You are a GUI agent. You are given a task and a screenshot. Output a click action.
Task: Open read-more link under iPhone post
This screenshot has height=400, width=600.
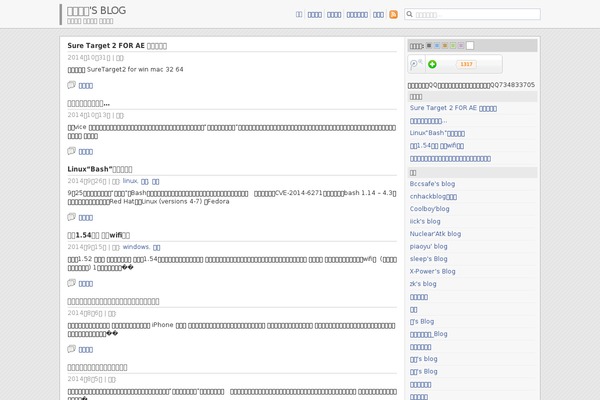(x=86, y=350)
